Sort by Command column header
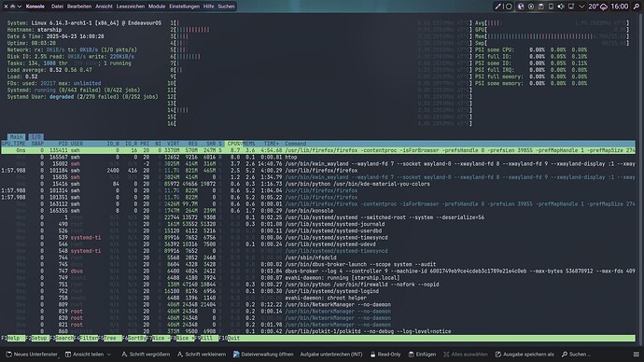 (295, 144)
